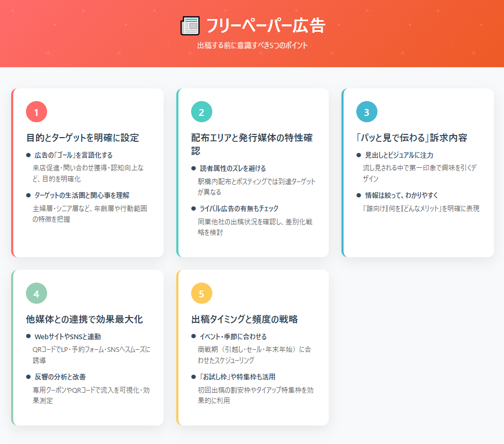
Task: Click bullet 情報は絞って、わかりやすく
Action: coord(401,195)
